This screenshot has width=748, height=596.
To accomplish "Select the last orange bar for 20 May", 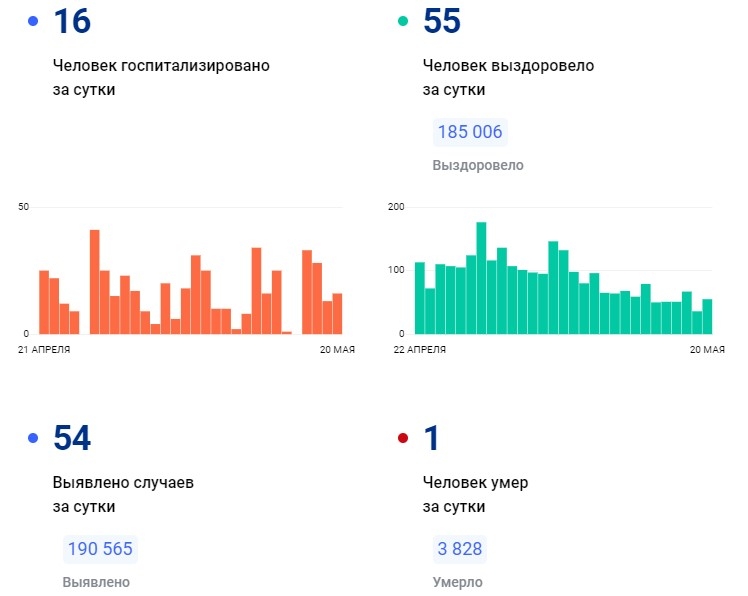I will [x=337, y=313].
